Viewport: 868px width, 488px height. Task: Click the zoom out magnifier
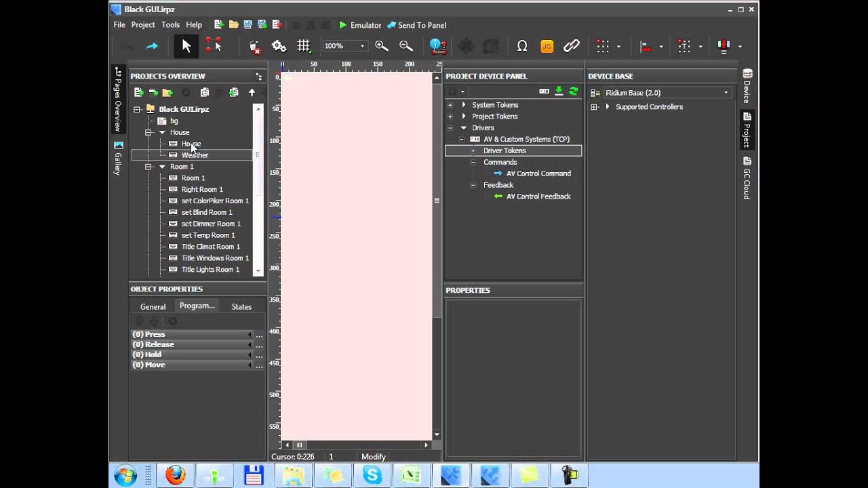pos(406,46)
